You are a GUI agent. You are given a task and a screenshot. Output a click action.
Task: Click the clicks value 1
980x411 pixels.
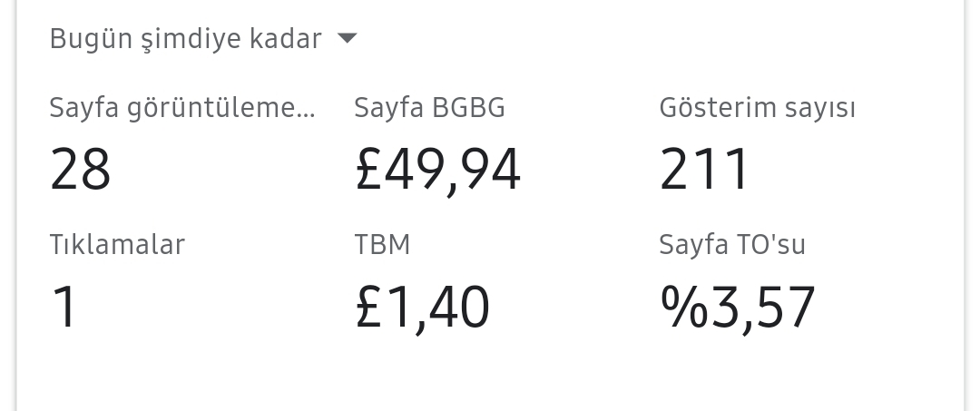point(64,306)
